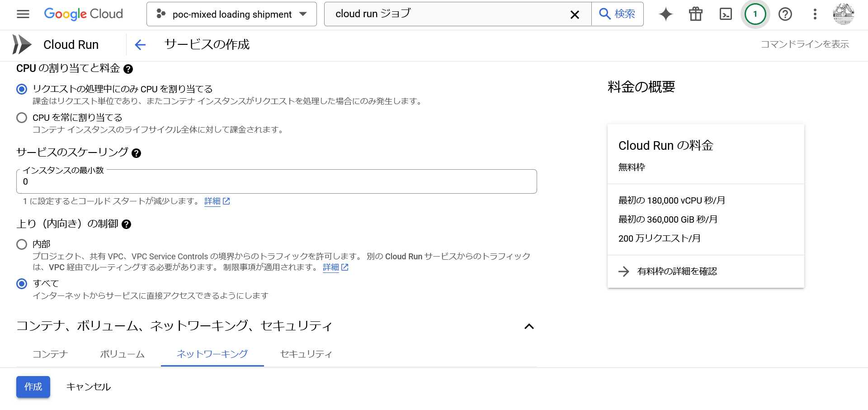Screen dimensions: 868x410
Task: Open notifications badge showing 1
Action: (755, 14)
